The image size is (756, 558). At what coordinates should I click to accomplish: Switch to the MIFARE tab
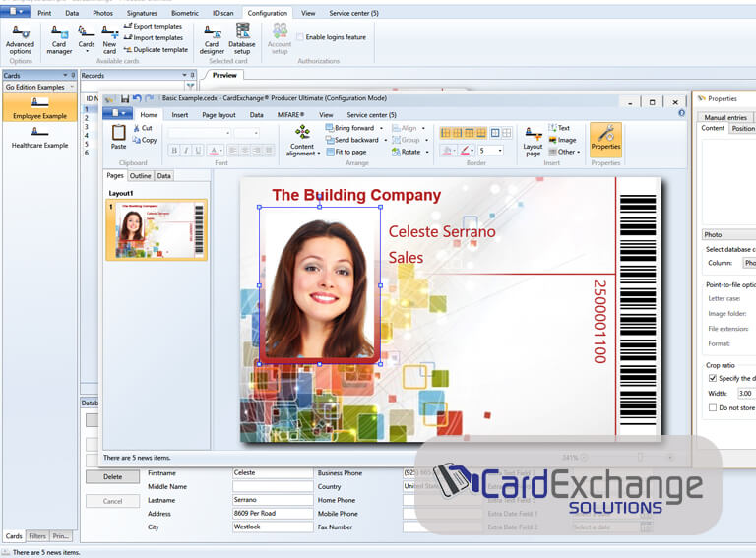pos(290,115)
